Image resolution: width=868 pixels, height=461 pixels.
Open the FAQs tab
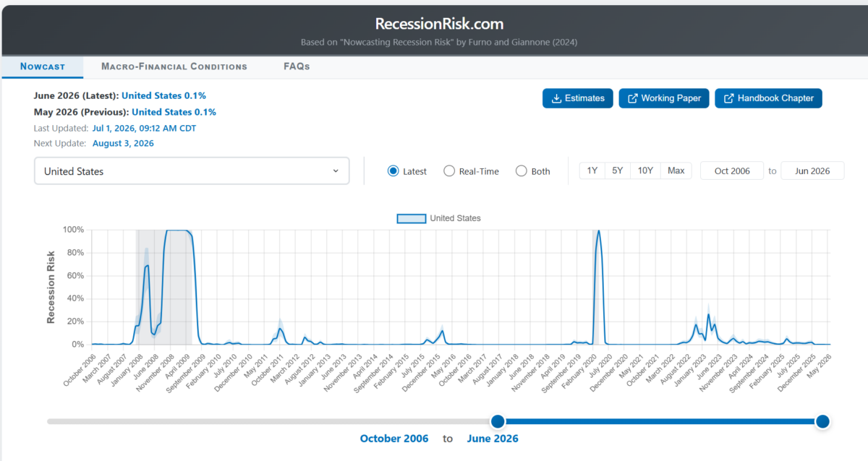(297, 66)
